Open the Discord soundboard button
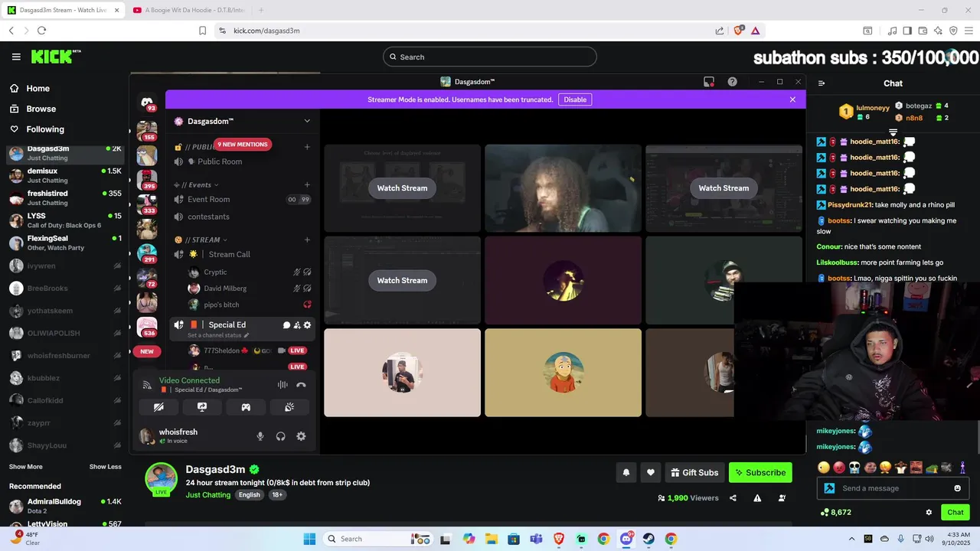 coord(289,407)
